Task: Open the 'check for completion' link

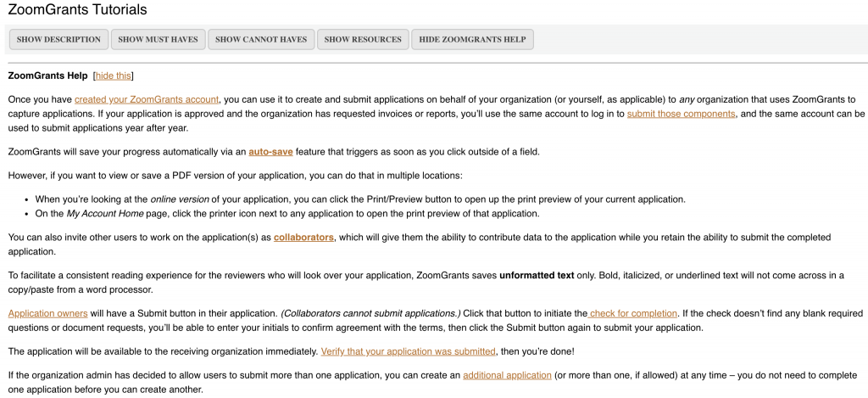Action: click(632, 313)
